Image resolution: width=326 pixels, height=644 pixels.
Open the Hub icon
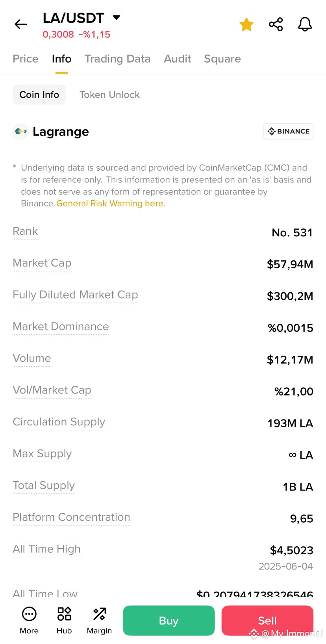coord(64,614)
